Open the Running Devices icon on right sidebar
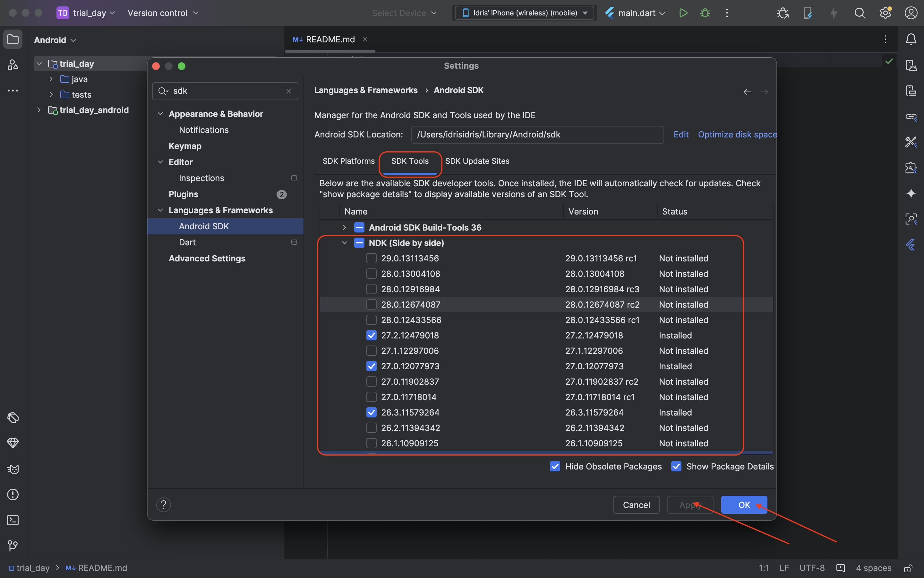 [x=911, y=91]
